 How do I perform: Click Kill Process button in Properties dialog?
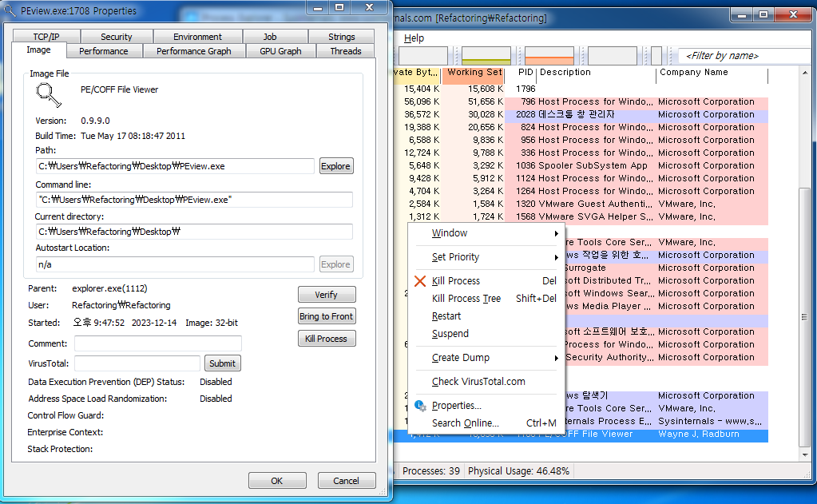(327, 339)
